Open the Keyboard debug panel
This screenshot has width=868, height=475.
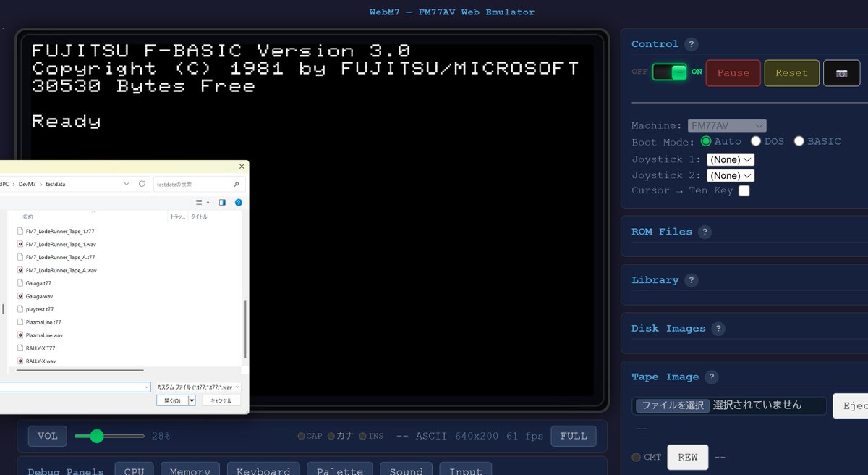tap(263, 468)
